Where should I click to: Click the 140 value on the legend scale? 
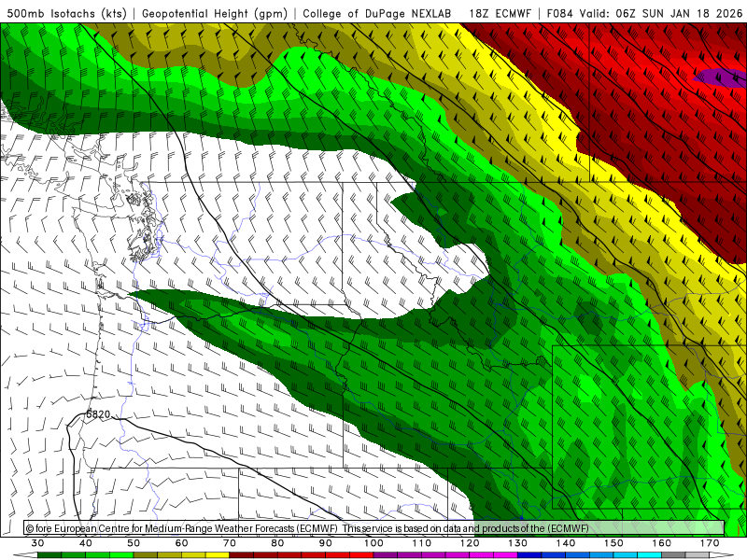(x=566, y=543)
